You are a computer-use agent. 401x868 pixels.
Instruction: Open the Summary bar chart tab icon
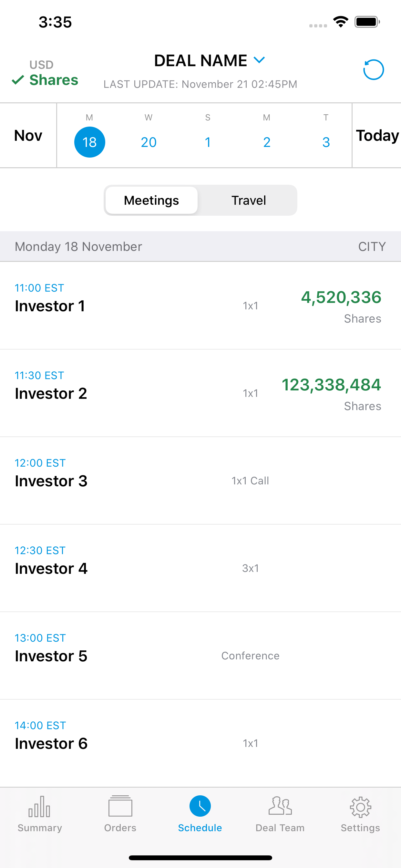pyautogui.click(x=39, y=806)
